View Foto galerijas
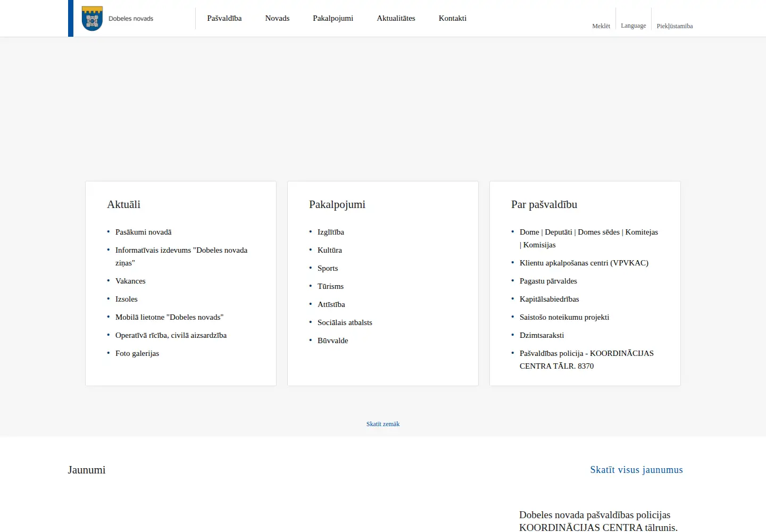 coord(137,353)
